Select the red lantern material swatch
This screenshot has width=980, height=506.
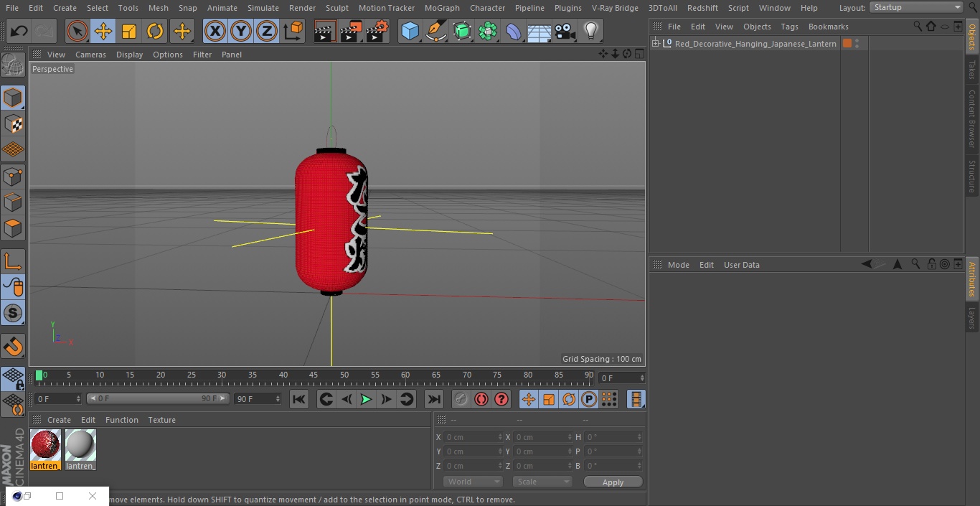45,446
